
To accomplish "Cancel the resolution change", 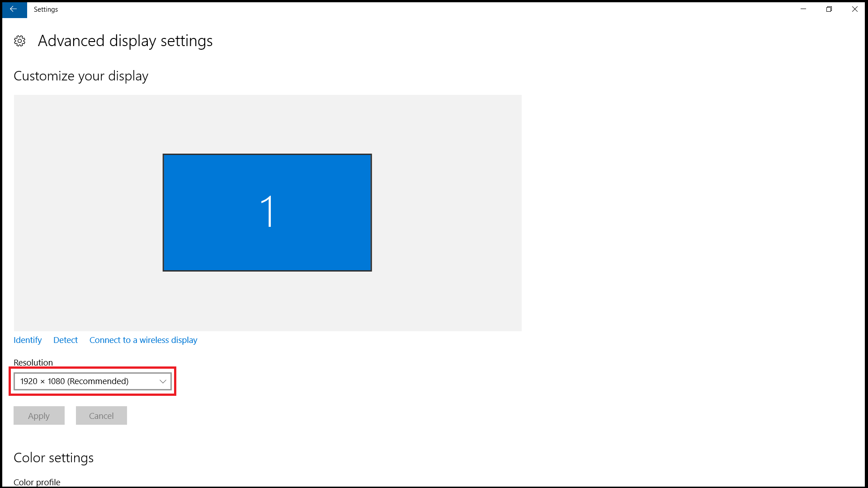I will point(101,415).
